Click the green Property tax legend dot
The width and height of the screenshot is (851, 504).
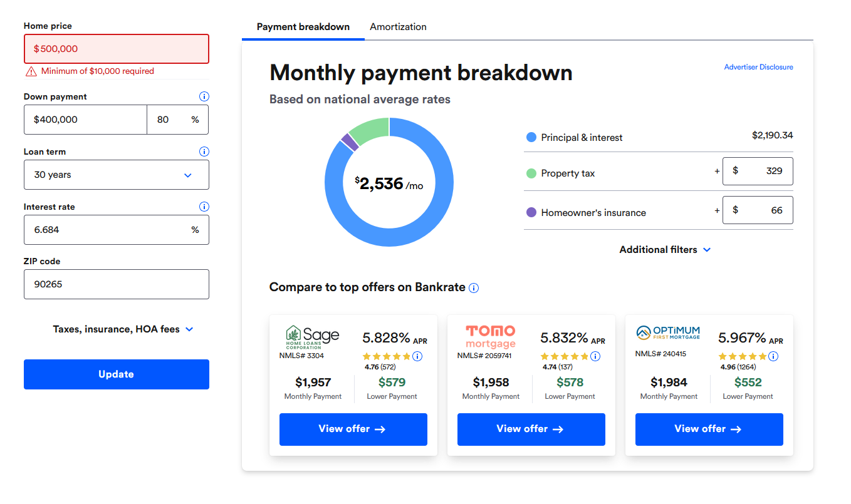531,173
